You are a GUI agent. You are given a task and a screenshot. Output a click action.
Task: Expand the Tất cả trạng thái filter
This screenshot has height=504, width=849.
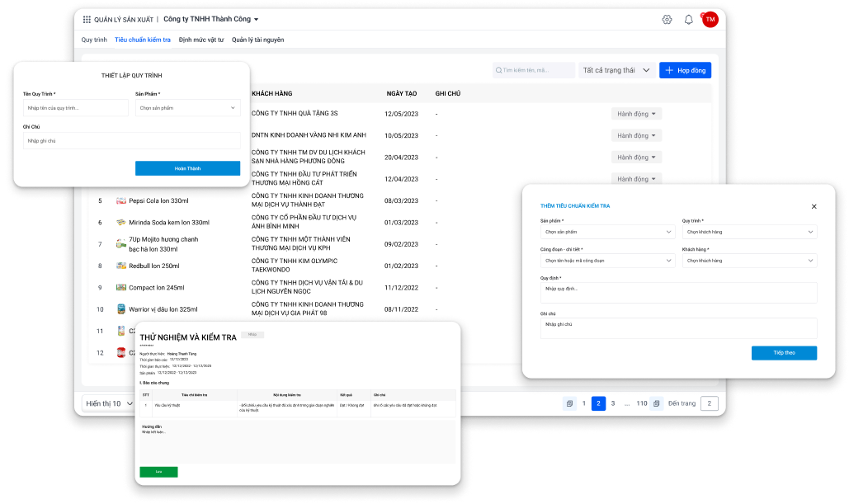[x=617, y=71]
